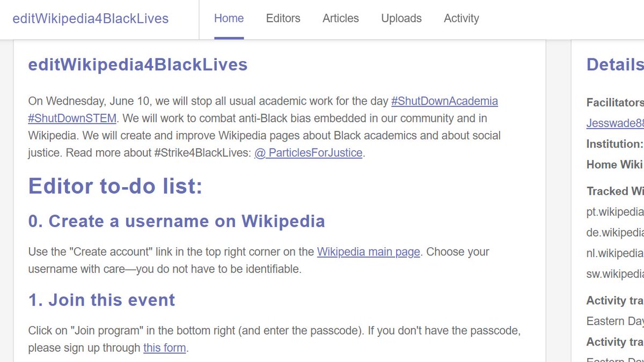Click heading '1. Join this event'
Viewport: 644px width, 362px height.
101,300
